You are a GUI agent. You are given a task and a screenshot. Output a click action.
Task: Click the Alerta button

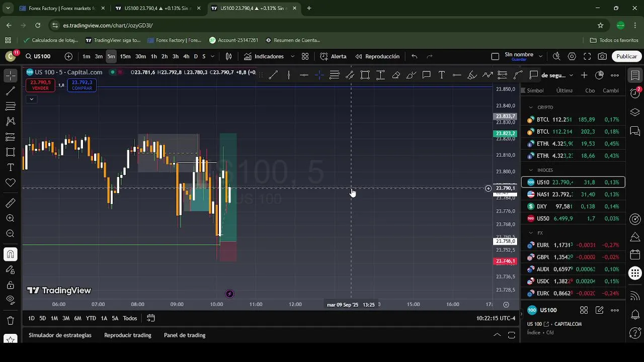[333, 56]
